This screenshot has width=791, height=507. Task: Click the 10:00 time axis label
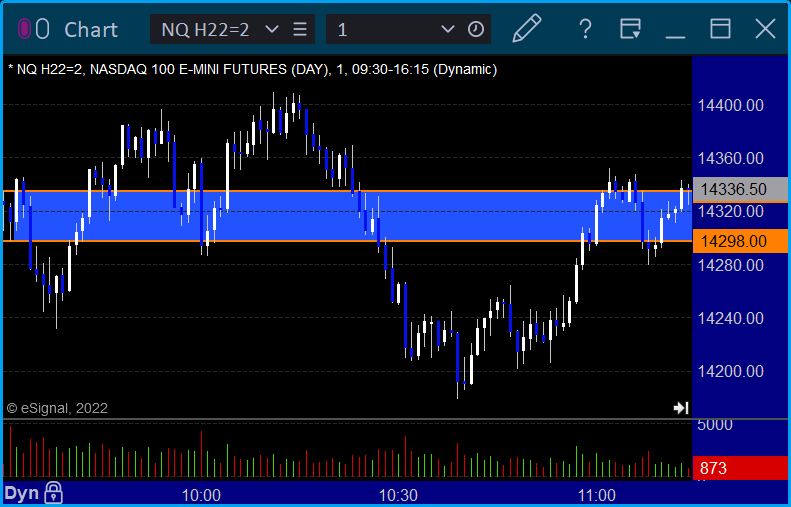201,494
